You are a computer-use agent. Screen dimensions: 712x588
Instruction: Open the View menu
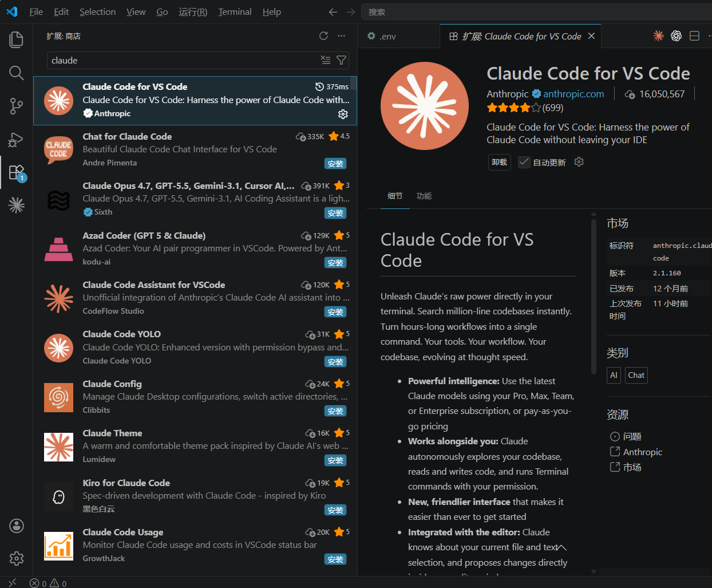pyautogui.click(x=136, y=11)
